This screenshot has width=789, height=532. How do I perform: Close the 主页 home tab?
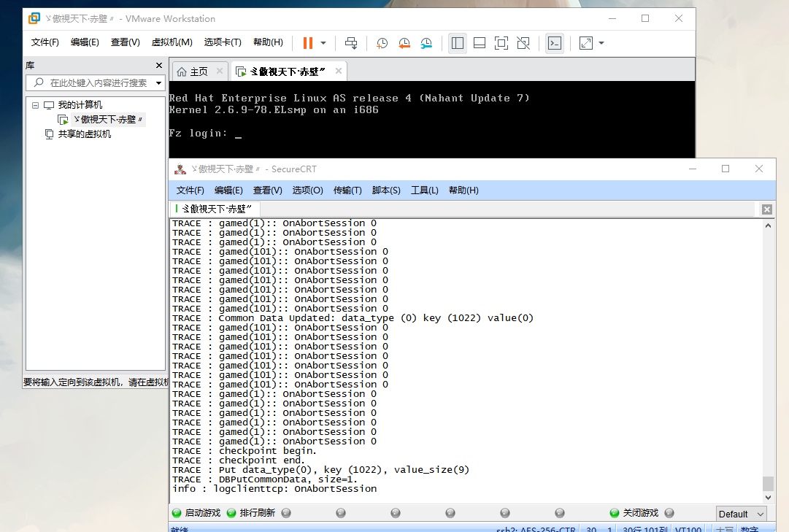(220, 71)
